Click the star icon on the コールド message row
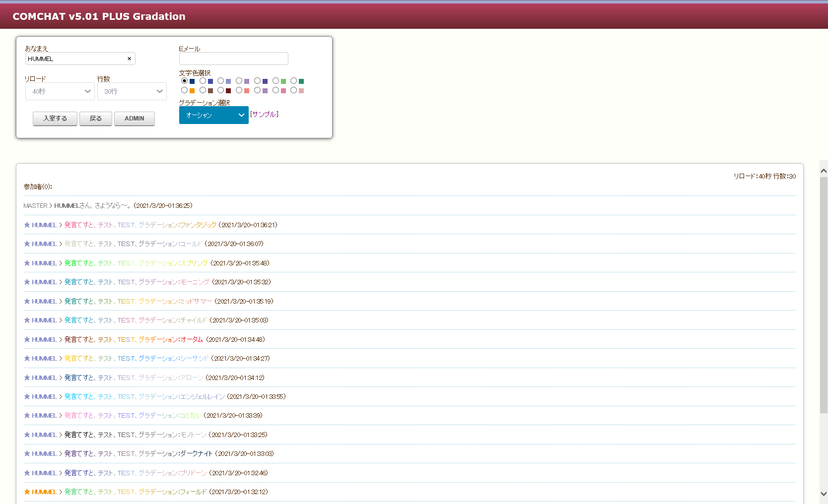This screenshot has height=504, width=828. point(27,244)
